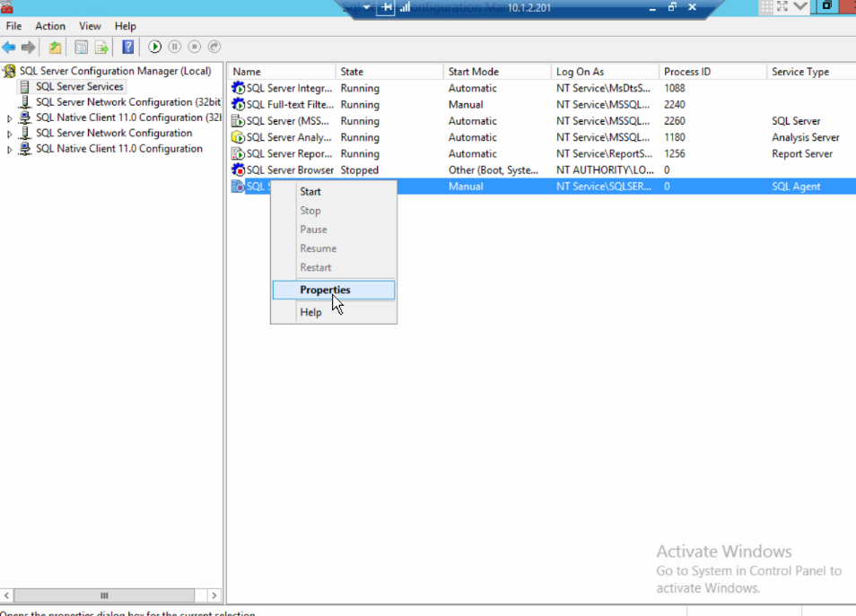This screenshot has height=616, width=856.
Task: Open the Help menu in the menu bar
Action: click(x=125, y=26)
